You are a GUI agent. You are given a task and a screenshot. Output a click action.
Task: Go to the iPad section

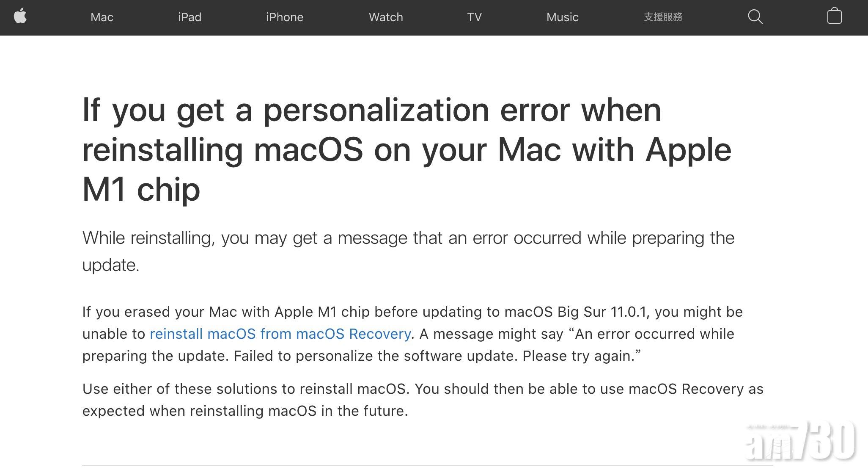[x=190, y=17]
